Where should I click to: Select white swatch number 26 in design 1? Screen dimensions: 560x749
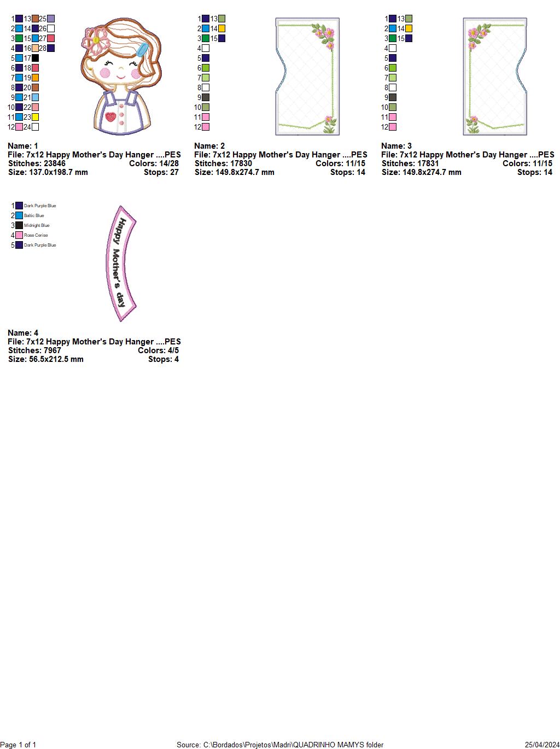(51, 28)
